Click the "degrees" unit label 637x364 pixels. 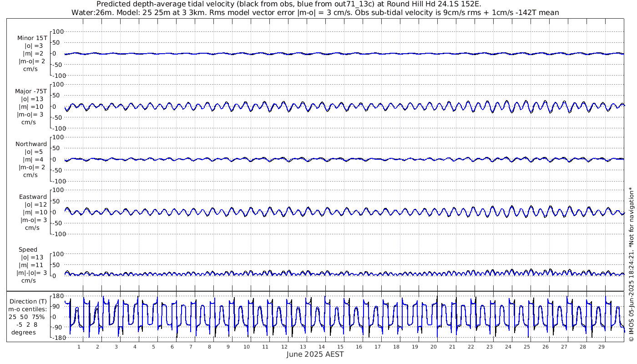(x=24, y=332)
